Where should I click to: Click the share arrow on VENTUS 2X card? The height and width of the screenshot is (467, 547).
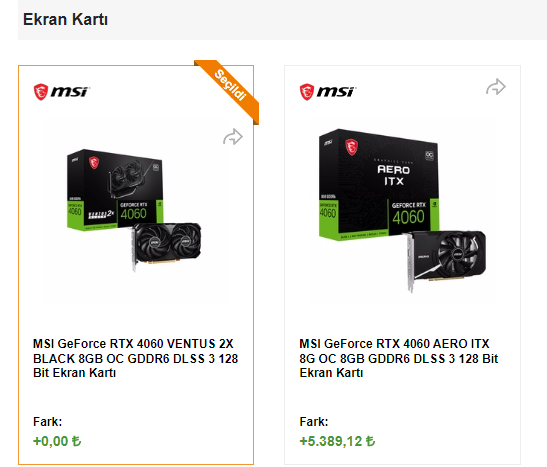coord(233,137)
